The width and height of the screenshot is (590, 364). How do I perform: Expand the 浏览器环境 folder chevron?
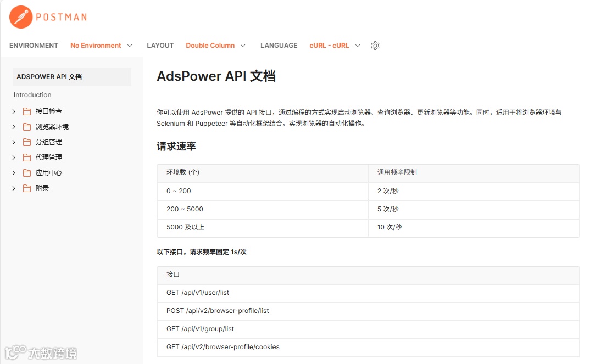[x=14, y=127]
